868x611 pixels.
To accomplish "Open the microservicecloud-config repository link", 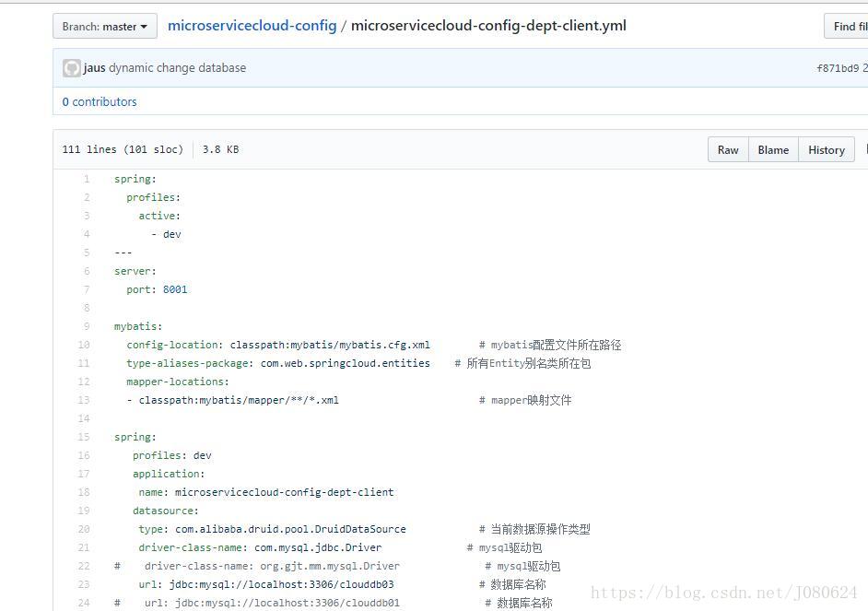I will (x=252, y=26).
